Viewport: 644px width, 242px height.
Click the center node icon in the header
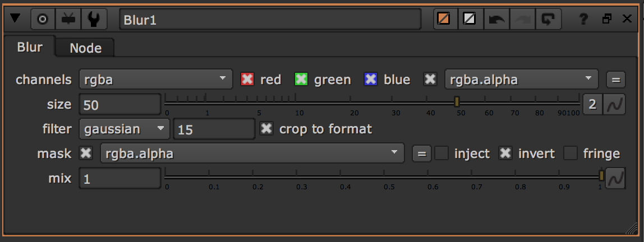pyautogui.click(x=43, y=20)
